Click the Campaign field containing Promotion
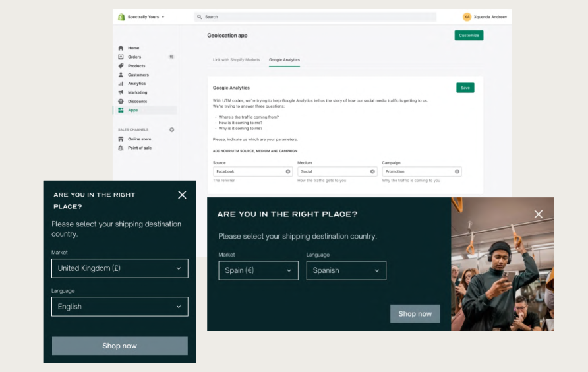Image resolution: width=588 pixels, height=372 pixels. coord(422,171)
